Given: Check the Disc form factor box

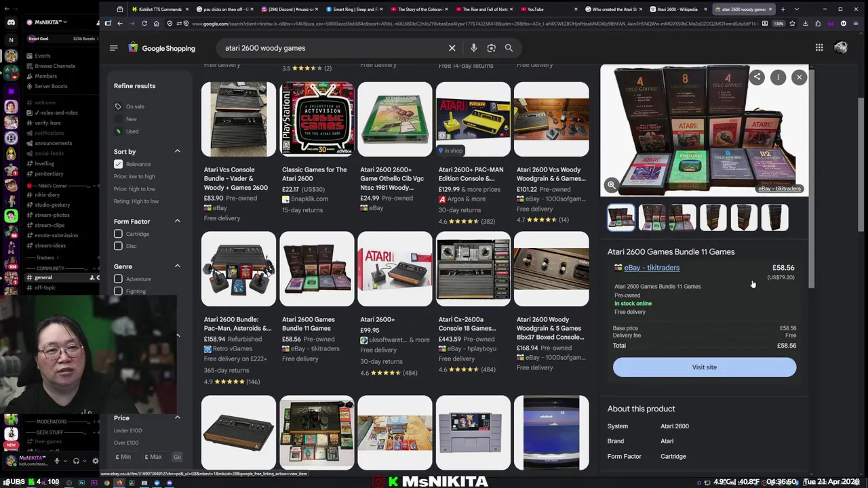Looking at the screenshot, I should click(118, 246).
